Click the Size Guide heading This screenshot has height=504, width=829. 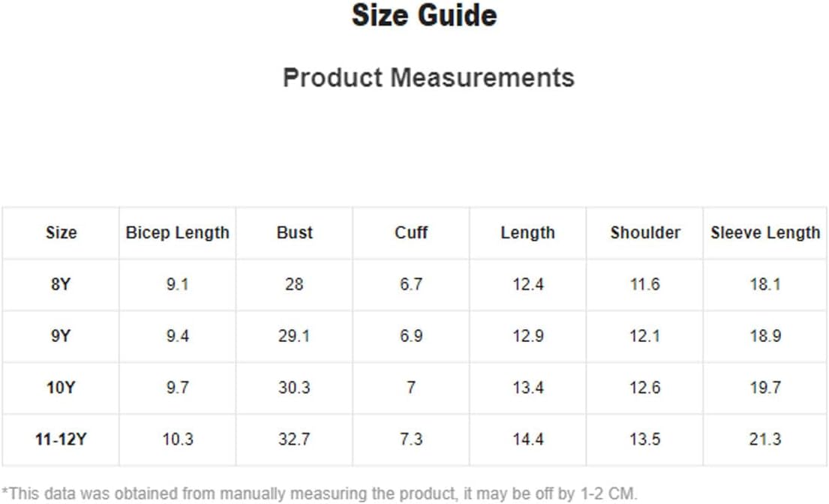(424, 15)
